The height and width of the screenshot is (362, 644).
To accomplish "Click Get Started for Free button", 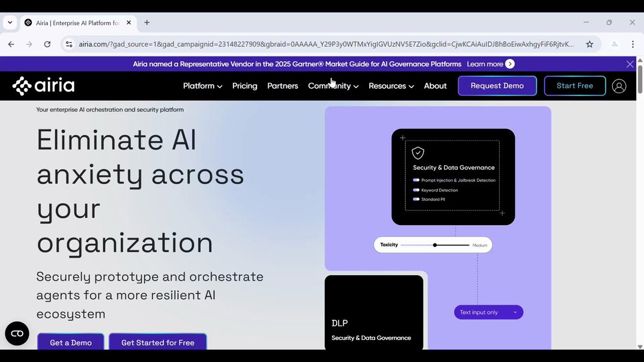I will (158, 342).
